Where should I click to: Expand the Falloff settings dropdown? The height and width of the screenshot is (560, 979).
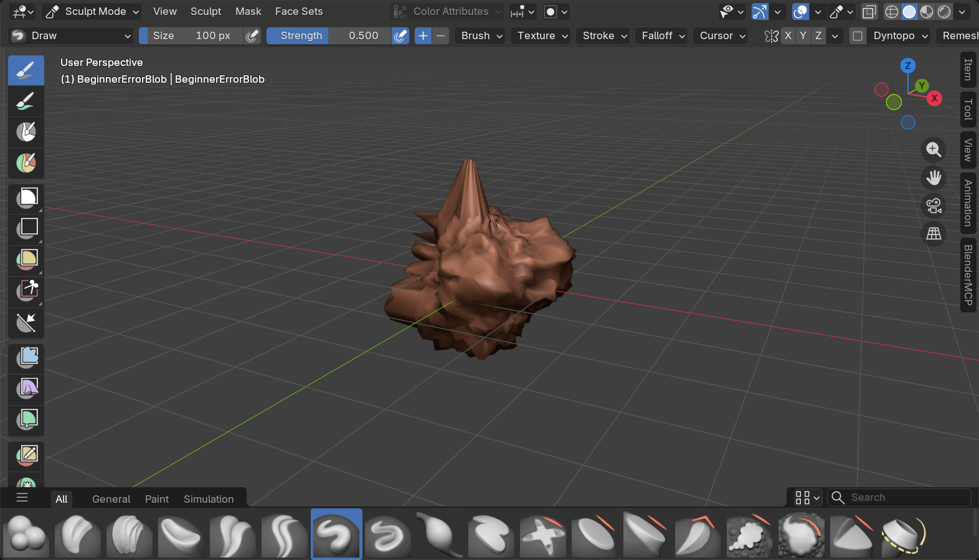663,36
